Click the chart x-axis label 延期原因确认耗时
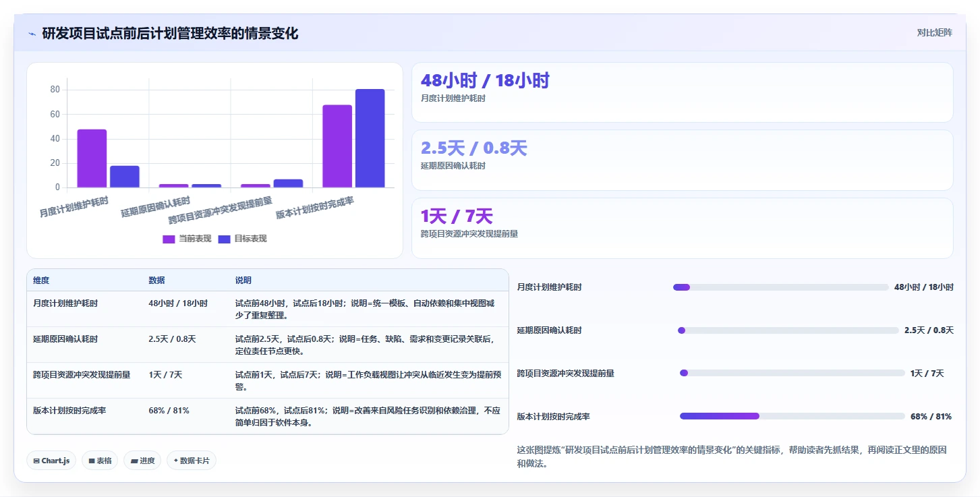The width and height of the screenshot is (980, 497). (x=156, y=206)
